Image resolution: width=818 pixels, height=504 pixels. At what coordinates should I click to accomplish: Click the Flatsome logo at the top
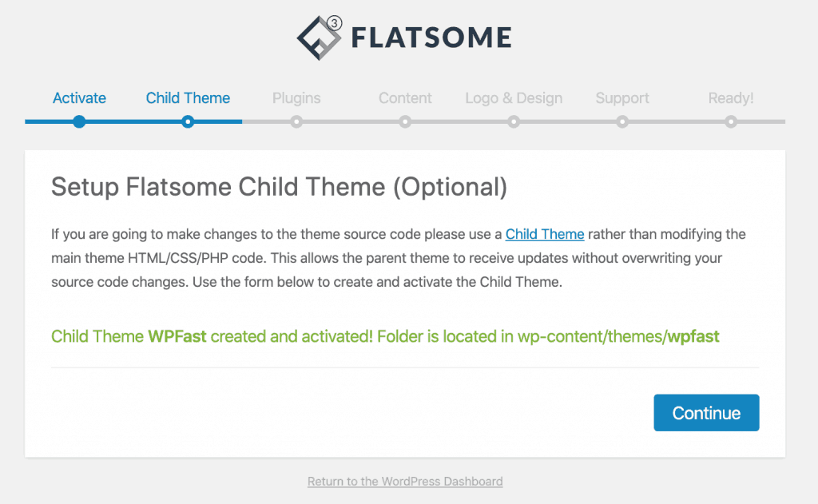[x=403, y=36]
